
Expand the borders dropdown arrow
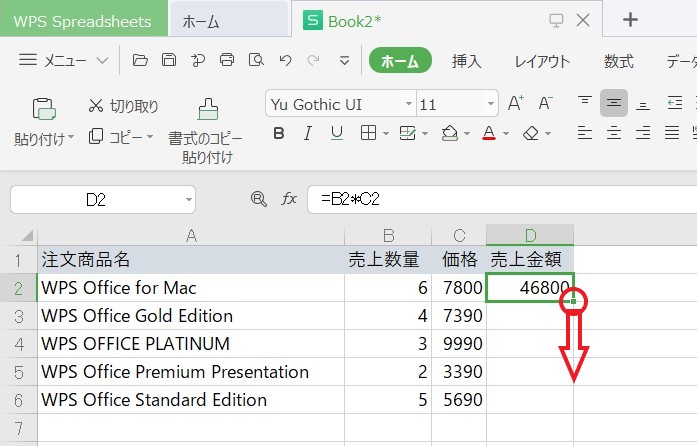pos(386,133)
